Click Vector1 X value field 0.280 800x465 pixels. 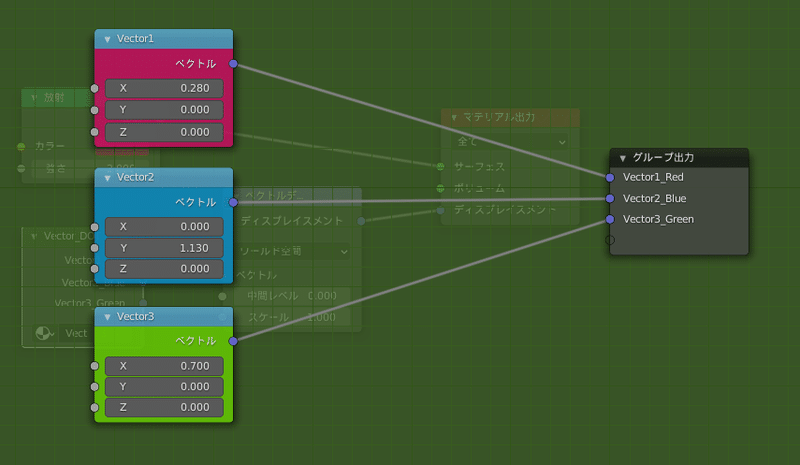point(164,88)
